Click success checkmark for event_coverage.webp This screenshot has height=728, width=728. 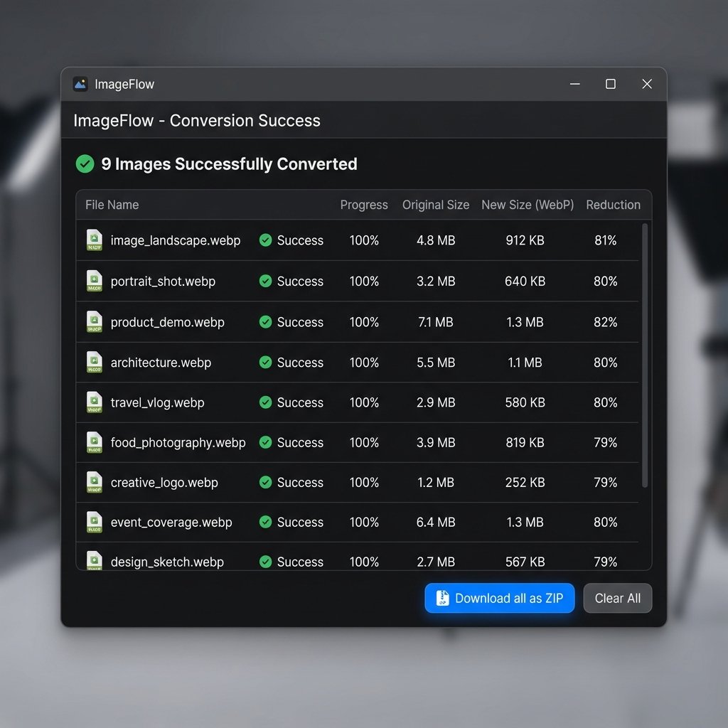pos(266,523)
